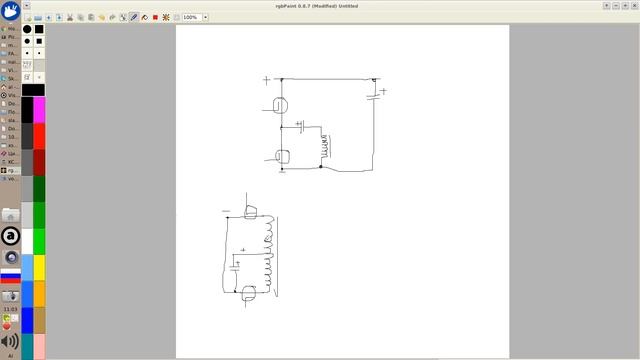Choose the large square brush shape

(x=39, y=29)
